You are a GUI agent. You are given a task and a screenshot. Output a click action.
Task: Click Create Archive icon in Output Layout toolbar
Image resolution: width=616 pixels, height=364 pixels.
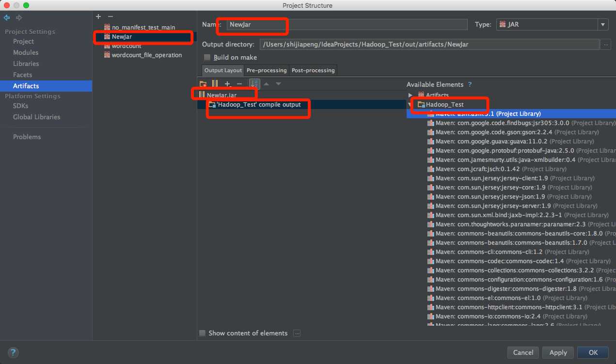(215, 84)
